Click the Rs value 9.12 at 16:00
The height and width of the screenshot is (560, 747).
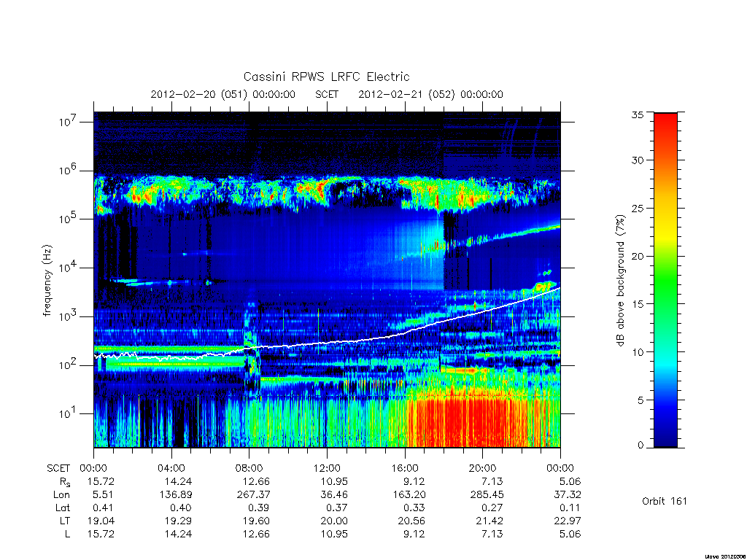[414, 481]
